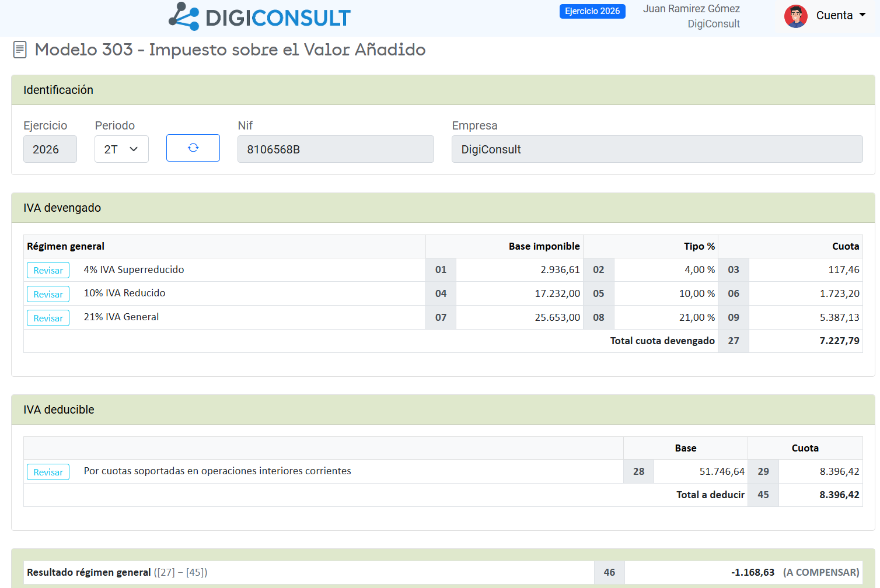The image size is (880, 588).
Task: Click base imponible value 17.232,00
Action: [x=557, y=293]
